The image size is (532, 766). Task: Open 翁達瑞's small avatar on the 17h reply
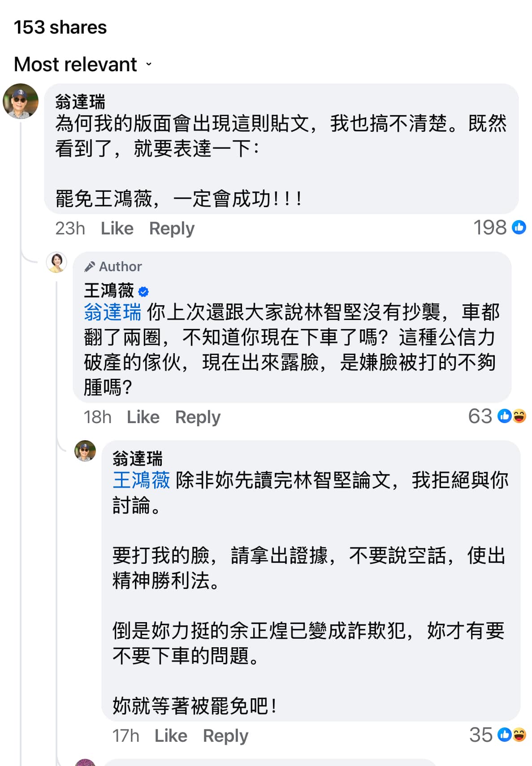coord(85,451)
